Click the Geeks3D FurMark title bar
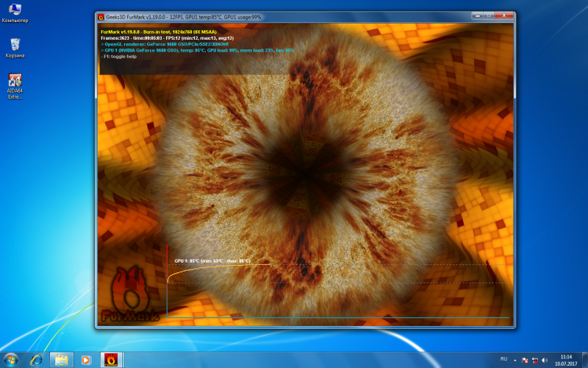The width and height of the screenshot is (588, 368). (x=294, y=16)
